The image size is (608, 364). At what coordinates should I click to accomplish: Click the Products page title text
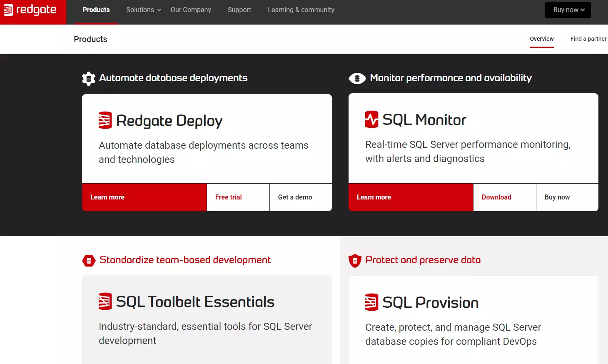click(90, 39)
